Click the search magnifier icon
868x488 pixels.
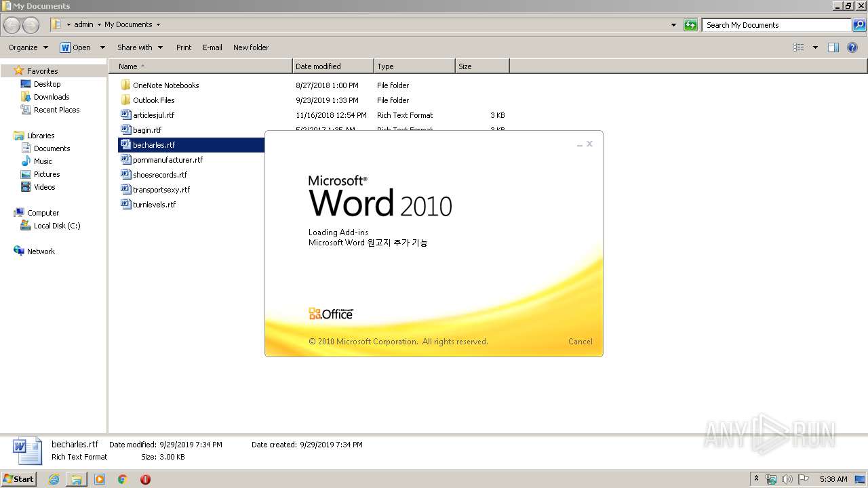(x=859, y=25)
